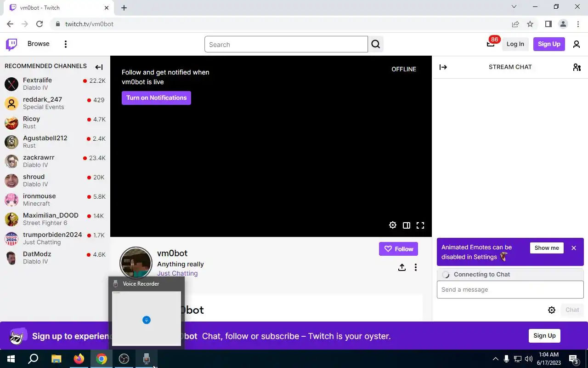Click the search magnifier button
Screen dimensions: 588x368
pos(376,44)
